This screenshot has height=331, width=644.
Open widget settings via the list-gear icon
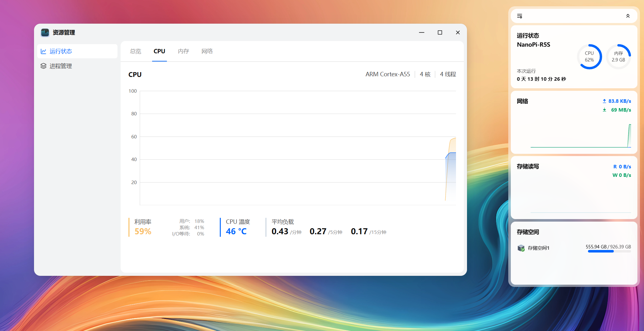(x=520, y=16)
